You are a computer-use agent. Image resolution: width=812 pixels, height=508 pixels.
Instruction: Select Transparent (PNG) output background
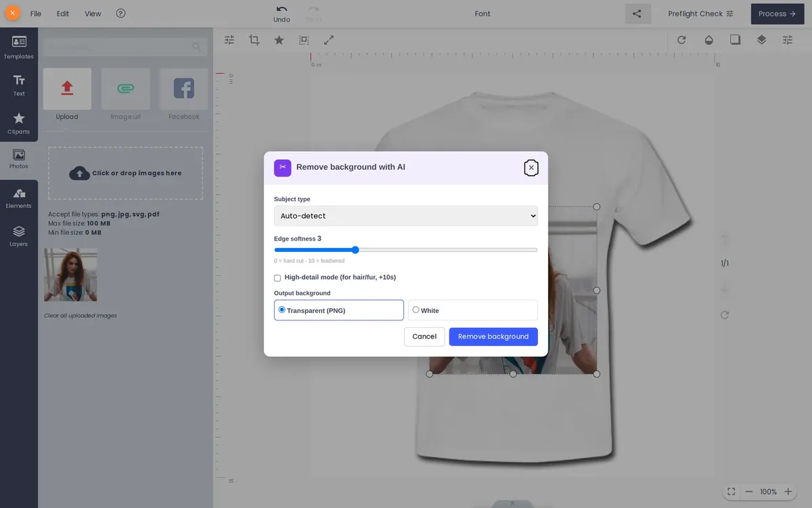[339, 310]
